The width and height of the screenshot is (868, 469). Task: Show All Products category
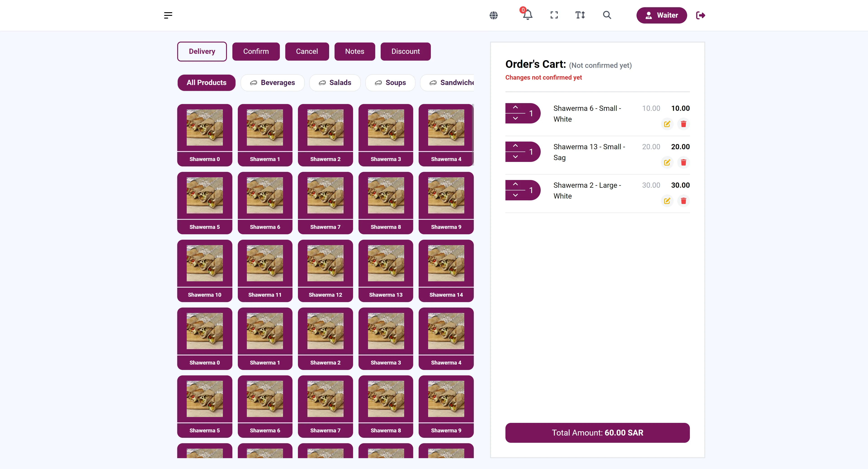coord(206,83)
